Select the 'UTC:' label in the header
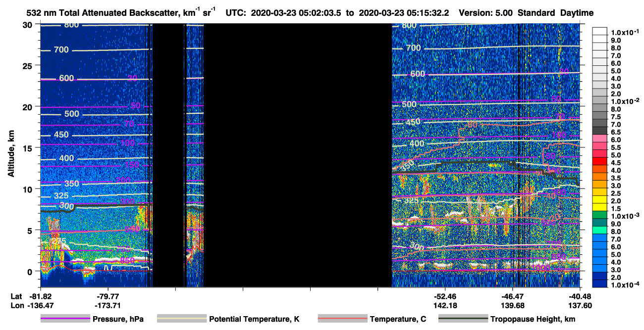The image size is (644, 330). (235, 13)
